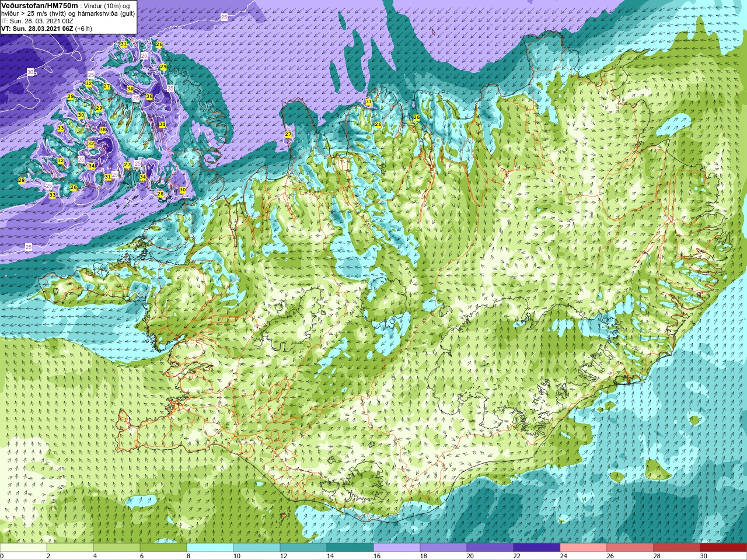Click the '14' tick on the legend scale
The height and width of the screenshot is (560, 747).
pyautogui.click(x=330, y=556)
